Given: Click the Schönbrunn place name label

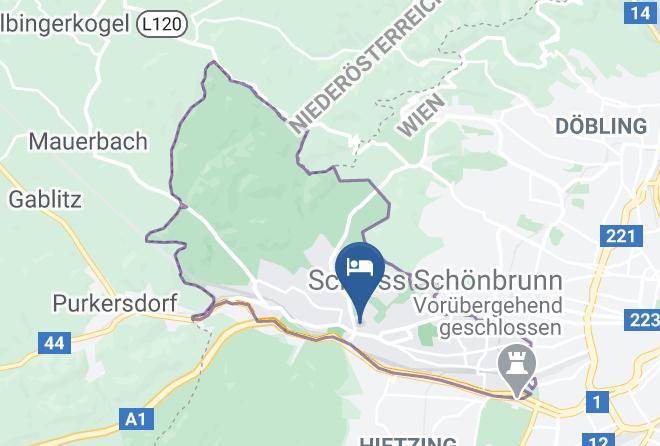Looking at the screenshot, I should pos(488,281).
